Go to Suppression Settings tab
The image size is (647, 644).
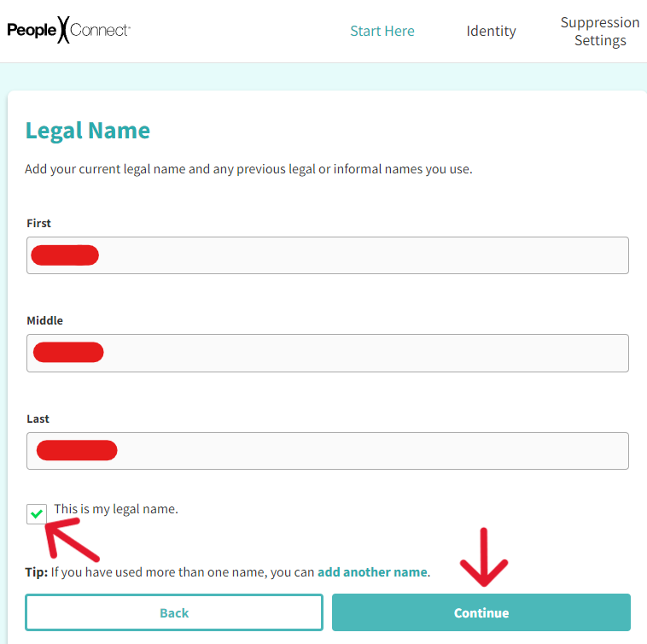(x=600, y=32)
